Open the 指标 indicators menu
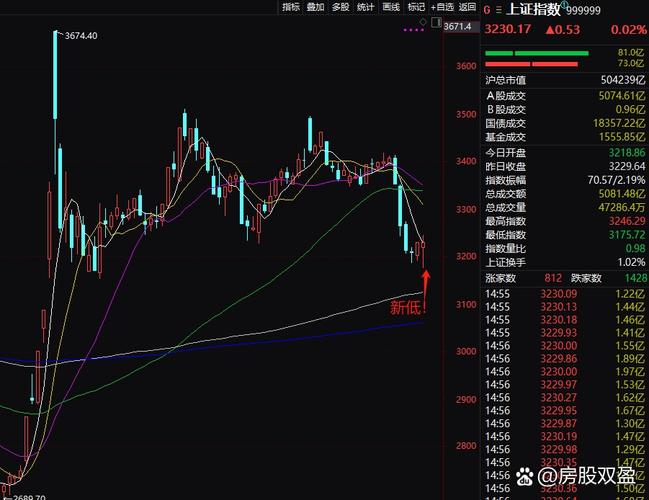Image resolution: width=649 pixels, height=500 pixels. pyautogui.click(x=291, y=6)
